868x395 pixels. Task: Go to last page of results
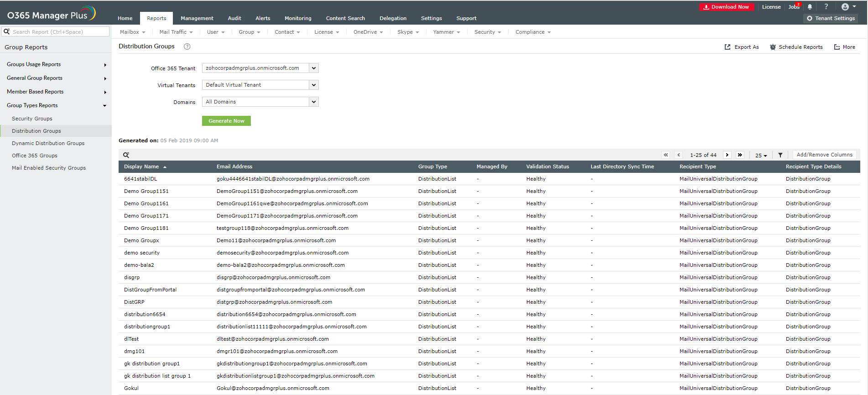(x=740, y=155)
